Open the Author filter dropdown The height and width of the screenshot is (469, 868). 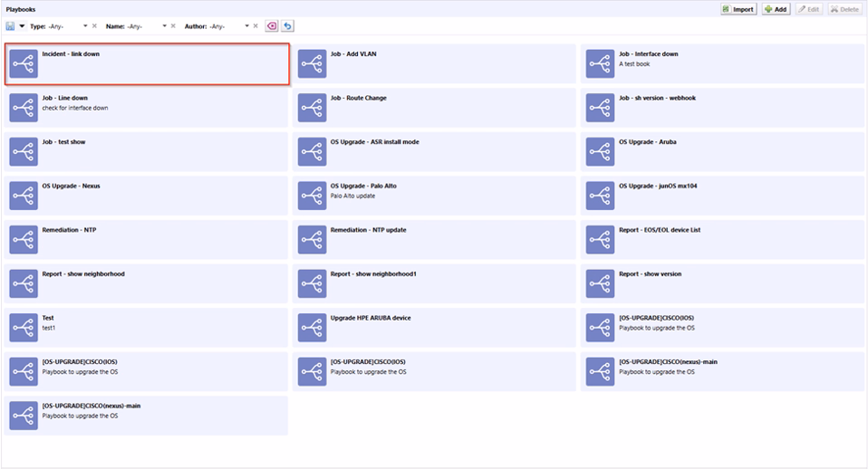pos(246,26)
